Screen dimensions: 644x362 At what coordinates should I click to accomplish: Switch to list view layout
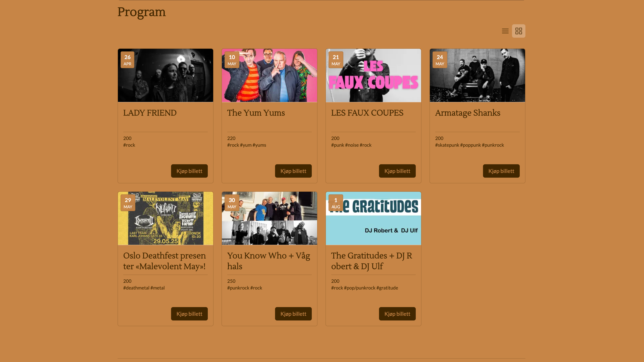(505, 31)
